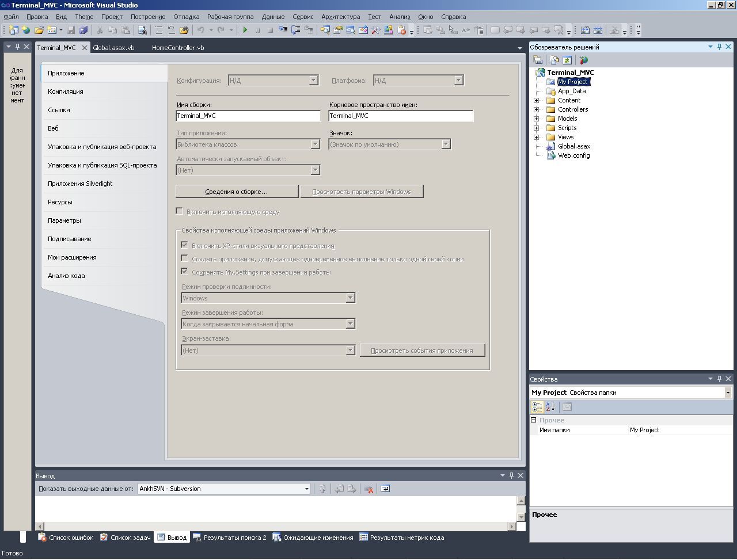This screenshot has height=560, width=737.
Task: Open 'Режим проверки подлинности' dropdown
Action: (x=350, y=298)
